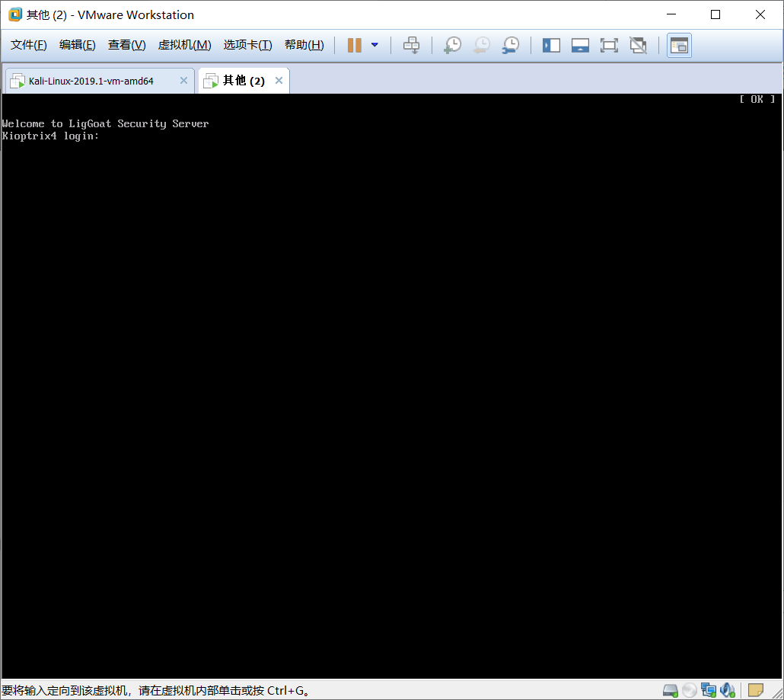Close the 其他 (2) tab
Viewport: 784px width, 700px height.
(x=279, y=81)
